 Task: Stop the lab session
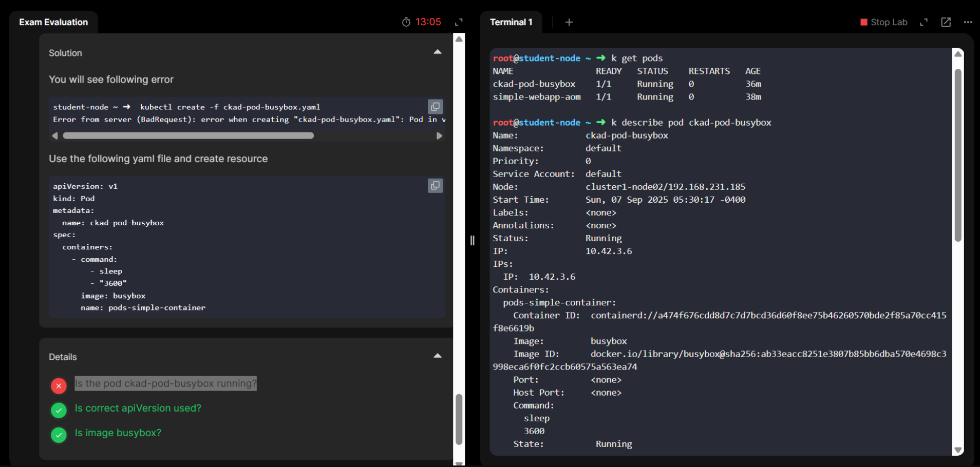883,22
